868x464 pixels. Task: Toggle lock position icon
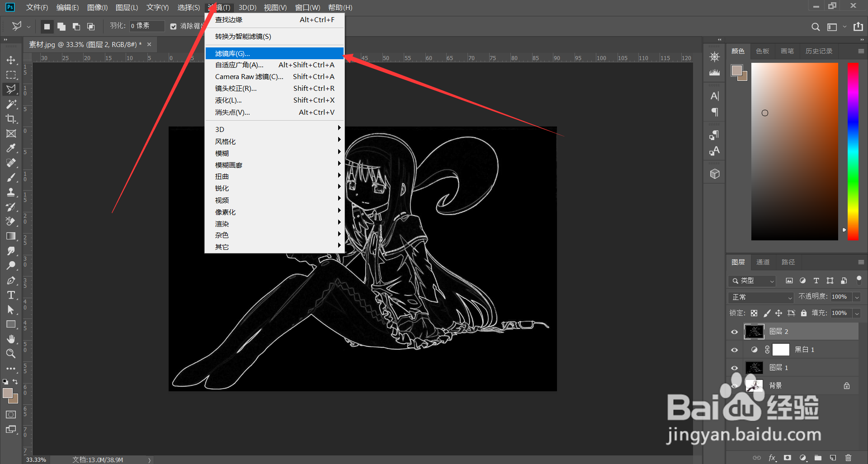(778, 313)
